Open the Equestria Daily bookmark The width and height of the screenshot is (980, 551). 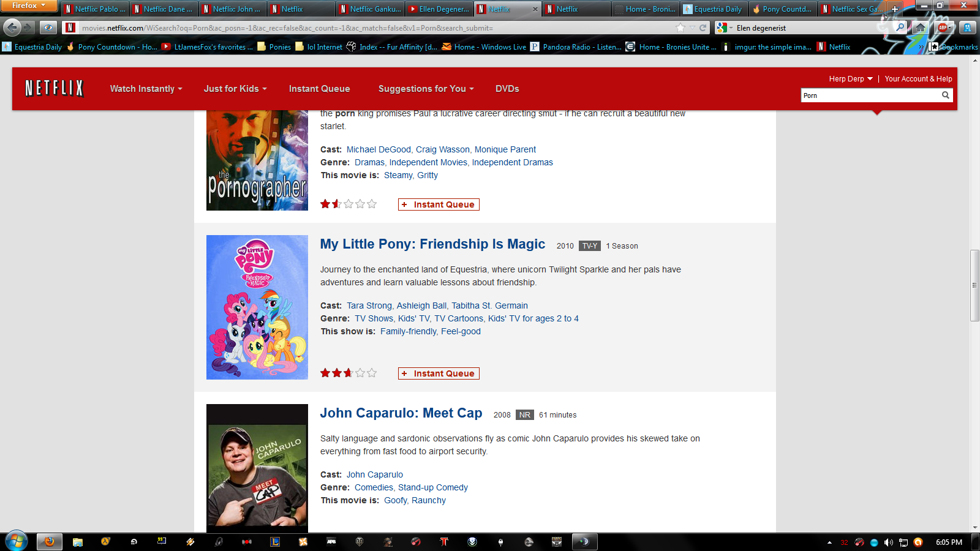(x=32, y=47)
